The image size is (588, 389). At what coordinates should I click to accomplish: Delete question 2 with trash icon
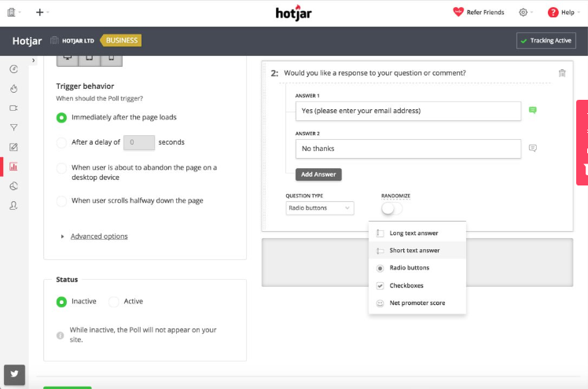click(562, 73)
